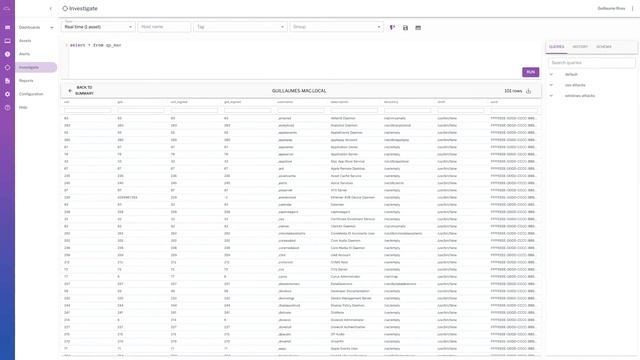The width and height of the screenshot is (640, 360).
Task: Open the Group dropdown
Action: click(x=337, y=27)
